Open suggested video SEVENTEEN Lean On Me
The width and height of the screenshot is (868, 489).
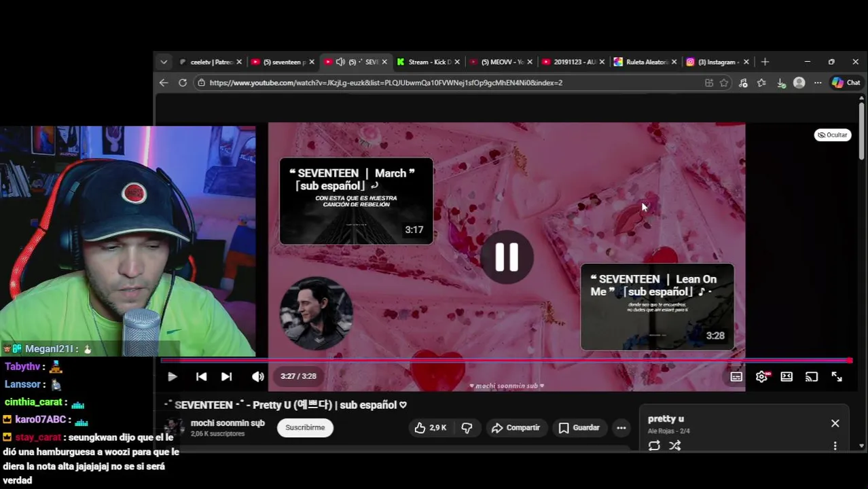click(657, 307)
